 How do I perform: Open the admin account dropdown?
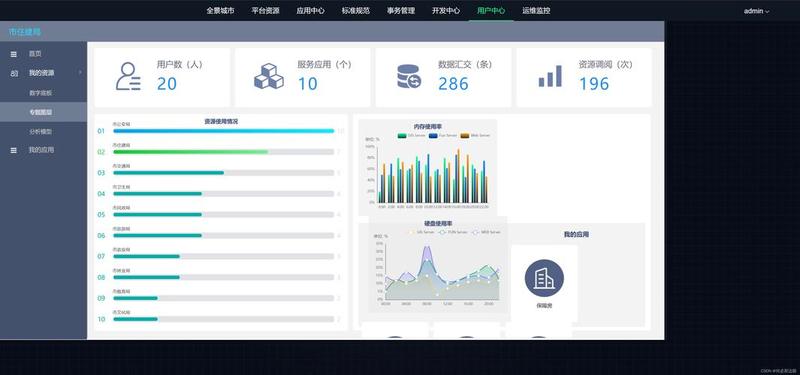click(756, 11)
